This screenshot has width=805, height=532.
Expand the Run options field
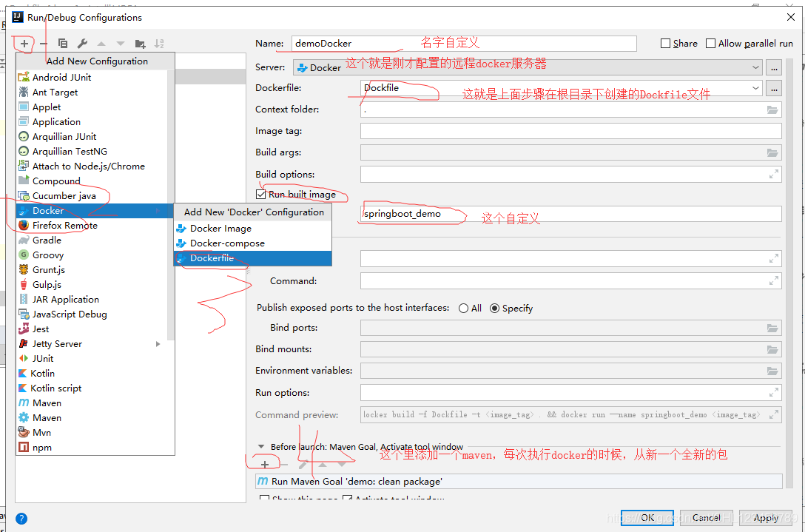coord(774,392)
